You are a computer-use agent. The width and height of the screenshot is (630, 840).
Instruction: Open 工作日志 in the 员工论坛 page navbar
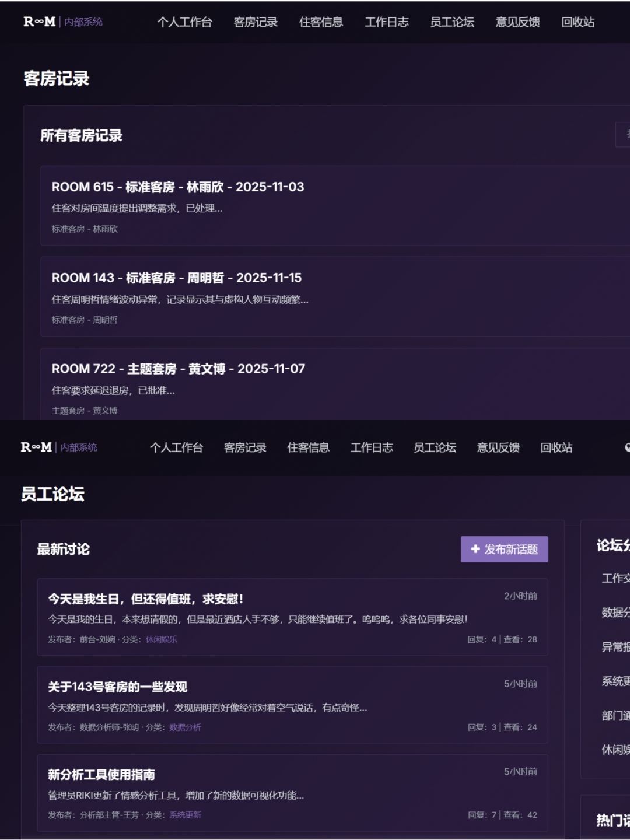pyautogui.click(x=372, y=447)
